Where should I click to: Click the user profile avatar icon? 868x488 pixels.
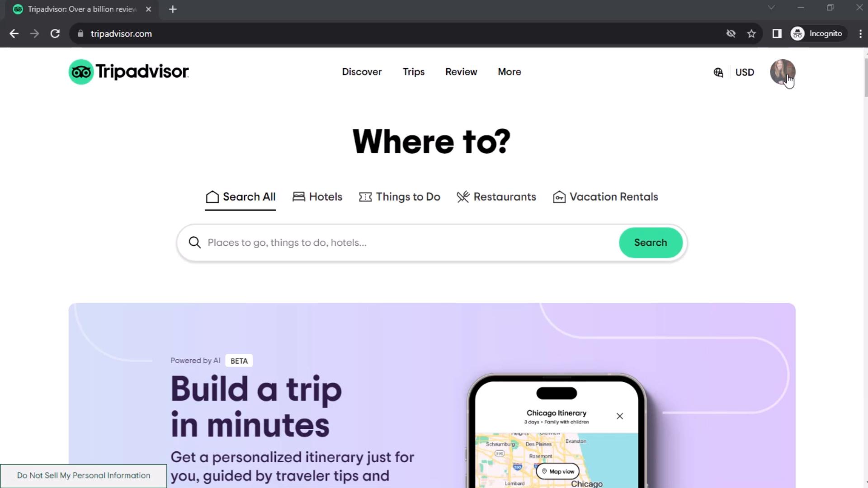point(783,71)
